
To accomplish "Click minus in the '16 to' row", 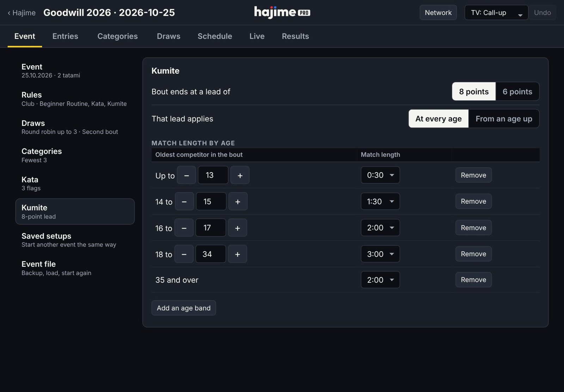I will (184, 228).
